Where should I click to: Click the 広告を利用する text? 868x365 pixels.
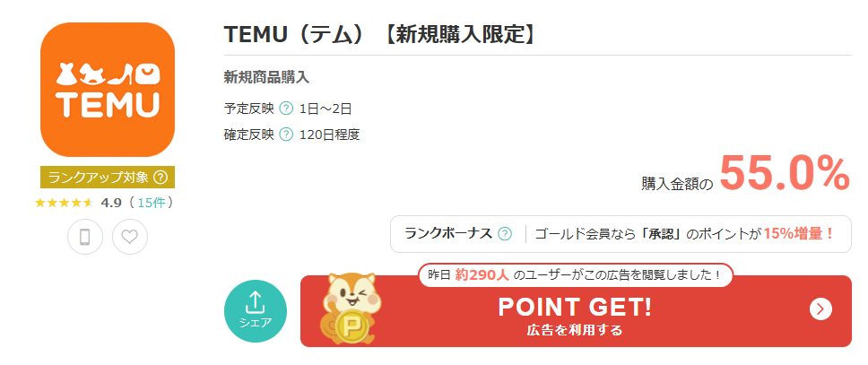[575, 330]
